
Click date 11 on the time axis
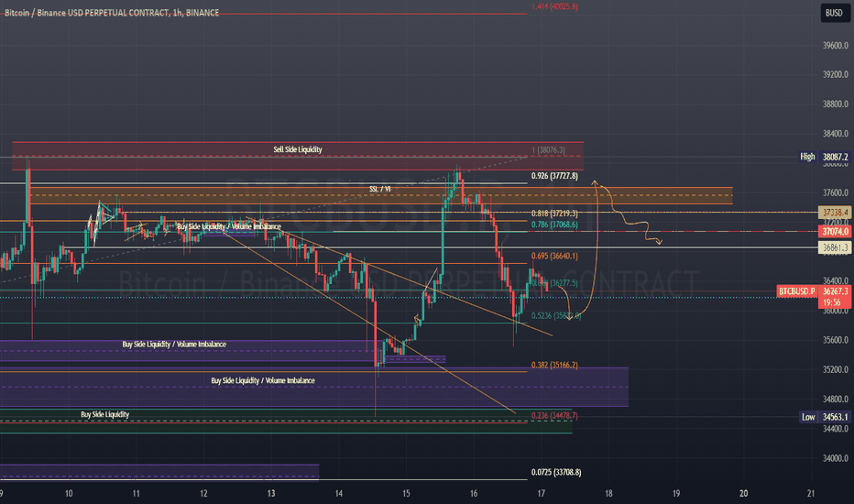point(137,494)
